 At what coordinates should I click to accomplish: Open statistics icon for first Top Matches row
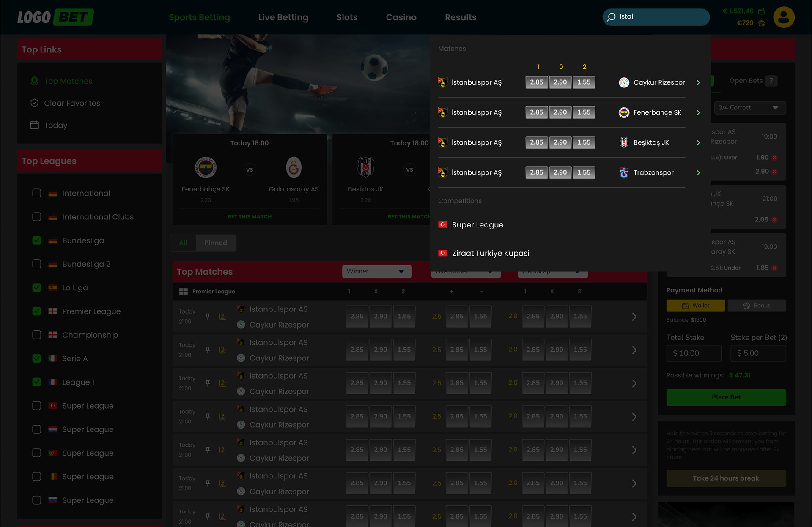pos(222,317)
